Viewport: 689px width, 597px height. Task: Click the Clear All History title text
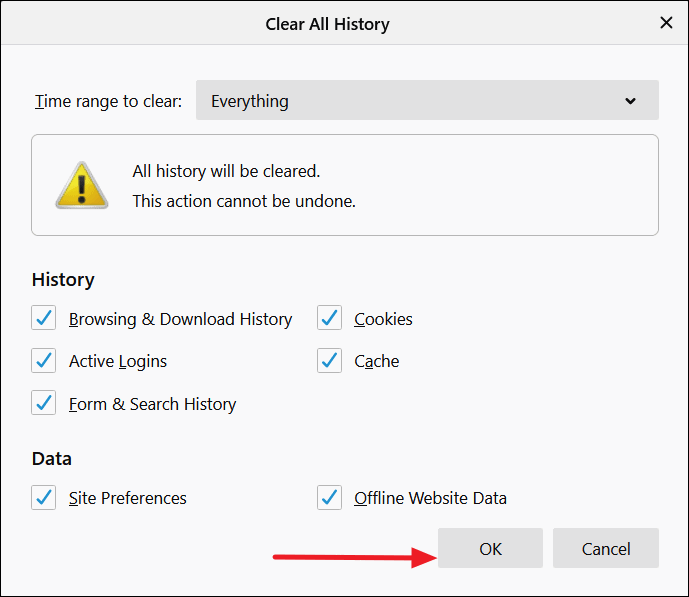(327, 24)
